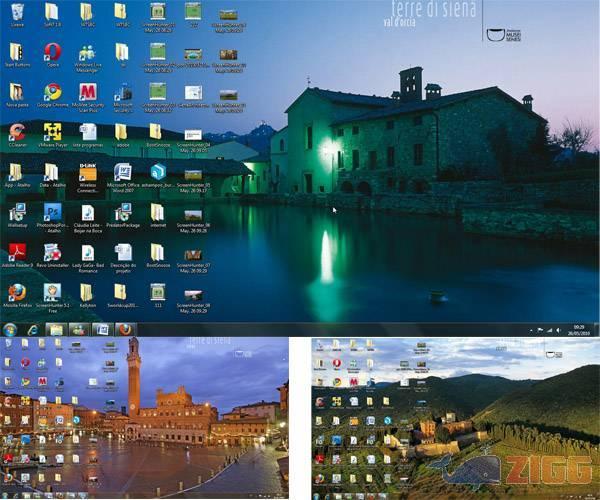This screenshot has height=500, width=600.
Task: Open McAfee Security Scan Plus shortcut
Action: coord(87,92)
